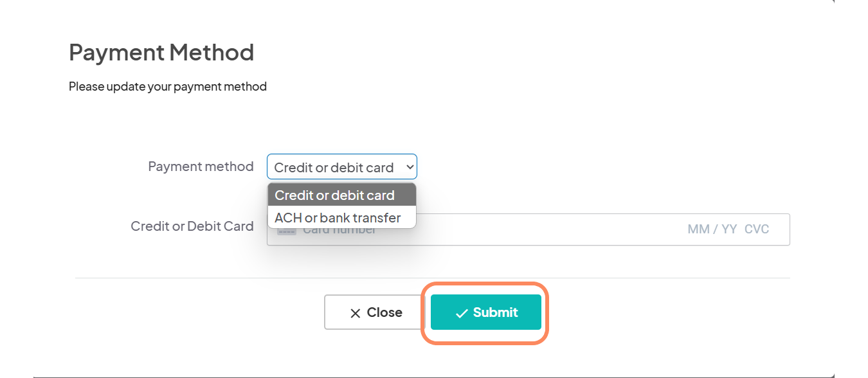Click the "Credit or Debit Card" label

coord(192,226)
